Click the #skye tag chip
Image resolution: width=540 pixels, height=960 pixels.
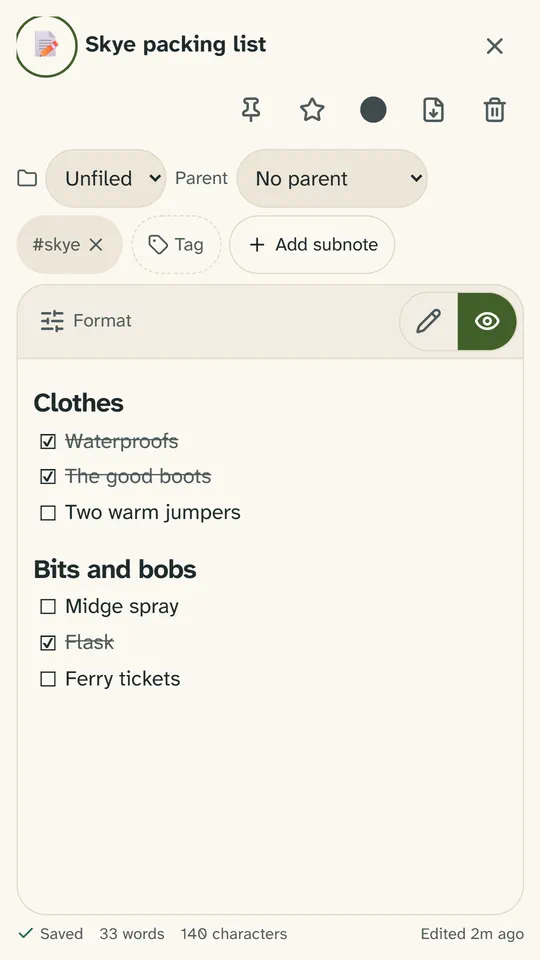(69, 245)
